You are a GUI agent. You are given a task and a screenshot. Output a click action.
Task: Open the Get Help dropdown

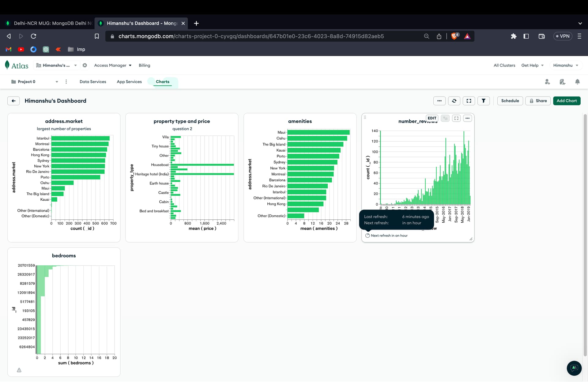click(532, 65)
